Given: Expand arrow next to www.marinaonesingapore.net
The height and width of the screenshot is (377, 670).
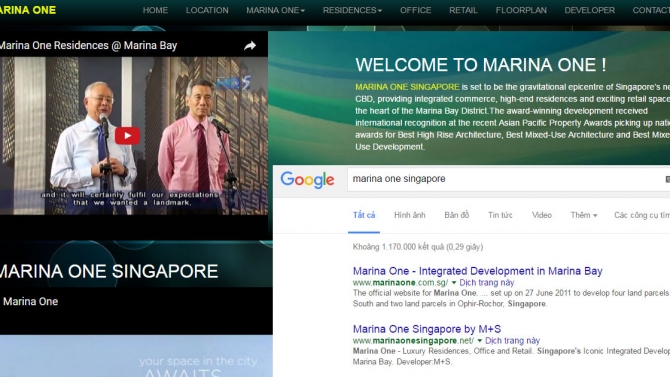Looking at the screenshot, I should (x=479, y=341).
